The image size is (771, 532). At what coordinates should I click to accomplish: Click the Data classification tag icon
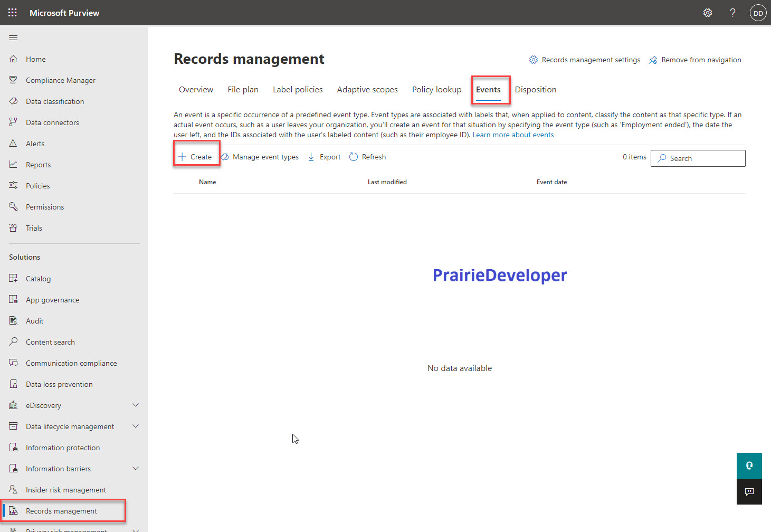tap(13, 101)
